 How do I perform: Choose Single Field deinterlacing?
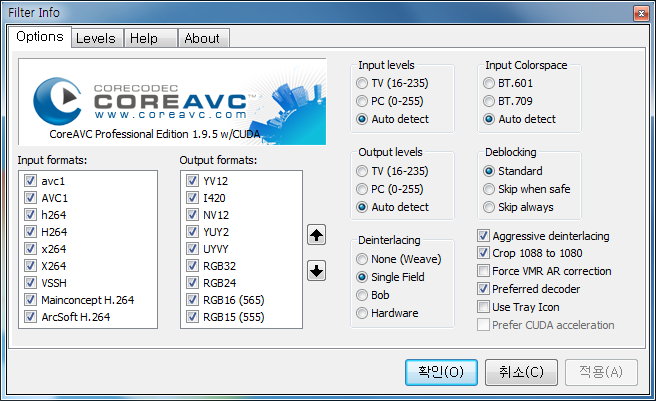pyautogui.click(x=362, y=277)
